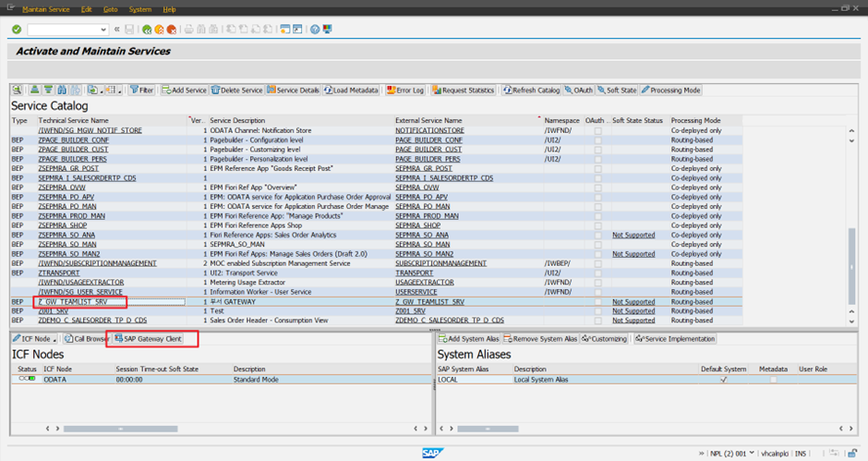Click the red Cancel icon
Screen dimensions: 868x461
172,30
